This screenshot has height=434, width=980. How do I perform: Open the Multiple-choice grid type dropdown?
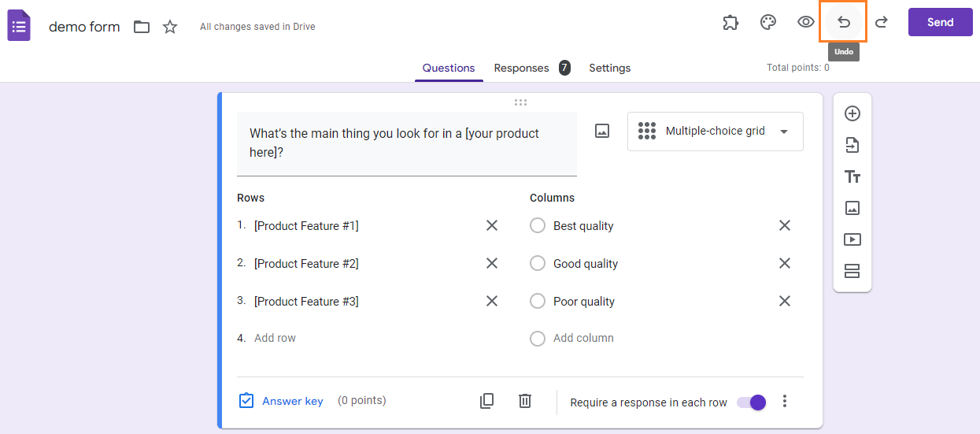click(x=716, y=132)
